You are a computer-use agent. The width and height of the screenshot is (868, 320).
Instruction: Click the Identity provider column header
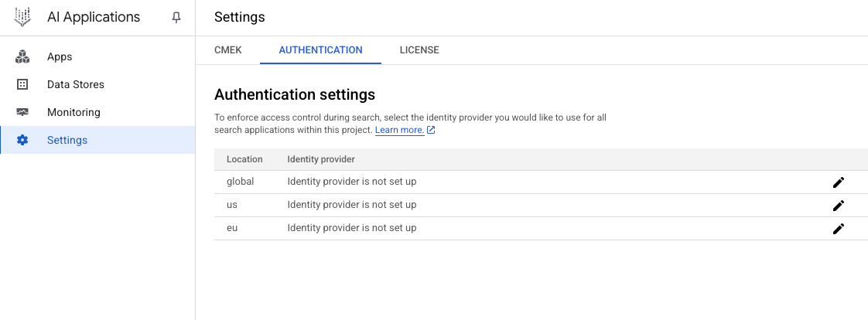pyautogui.click(x=321, y=159)
